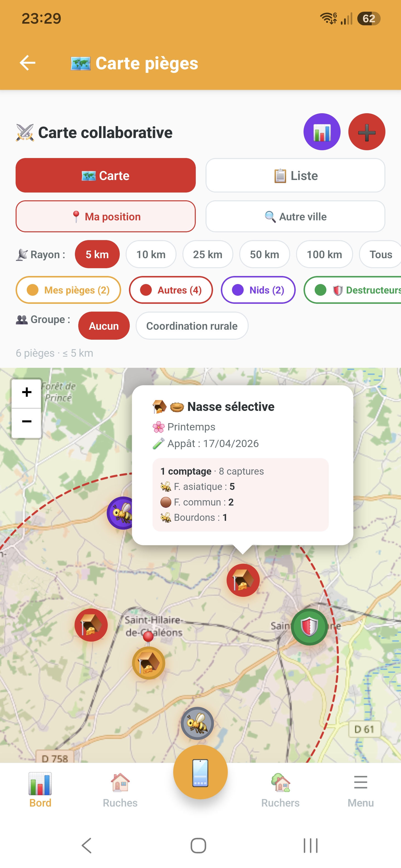The height and width of the screenshot is (868, 401).
Task: Select Coordination rurale group
Action: 192,326
